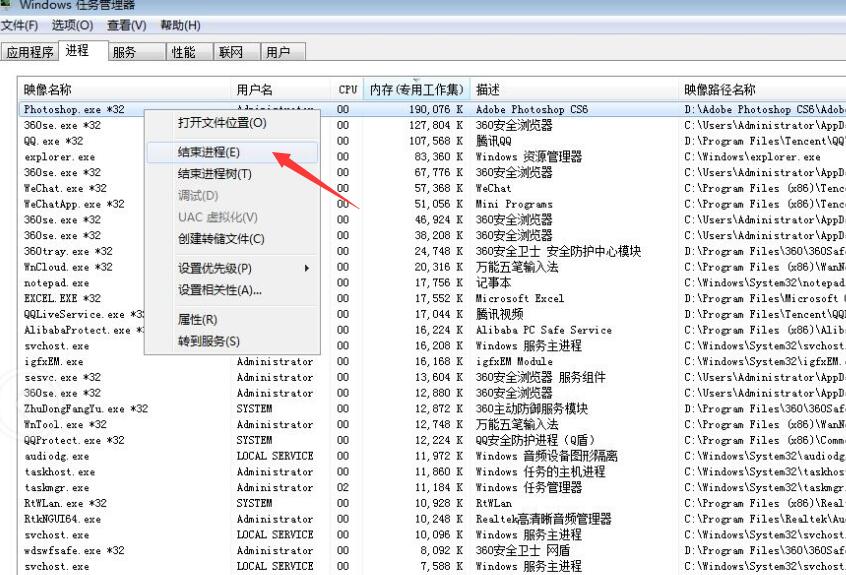Switch to the 用户 tab
The height and width of the screenshot is (575, 846).
pyautogui.click(x=283, y=52)
